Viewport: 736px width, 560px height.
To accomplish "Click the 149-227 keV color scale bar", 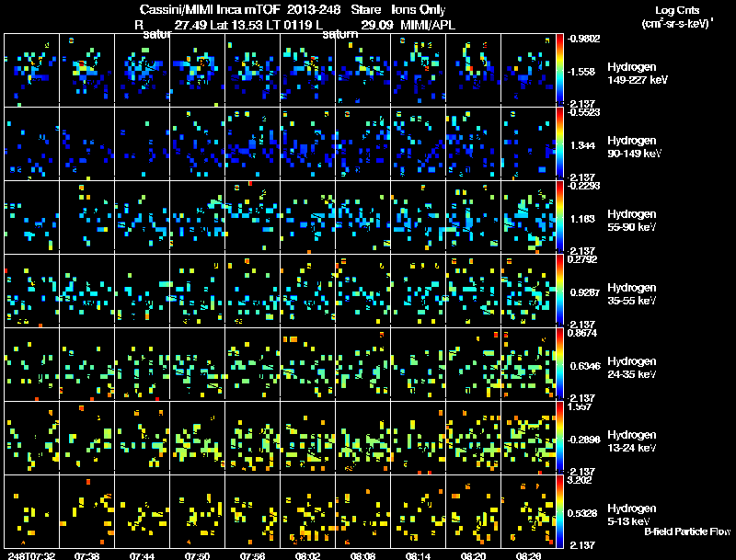I will tap(559, 70).
